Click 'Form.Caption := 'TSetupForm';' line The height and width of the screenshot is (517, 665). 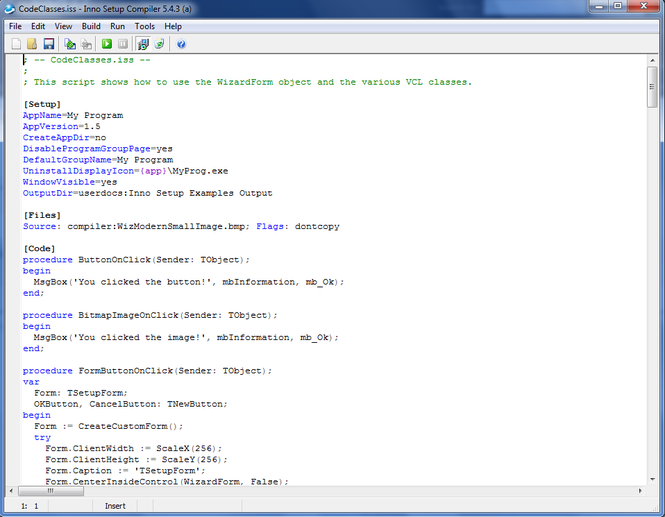[125, 471]
